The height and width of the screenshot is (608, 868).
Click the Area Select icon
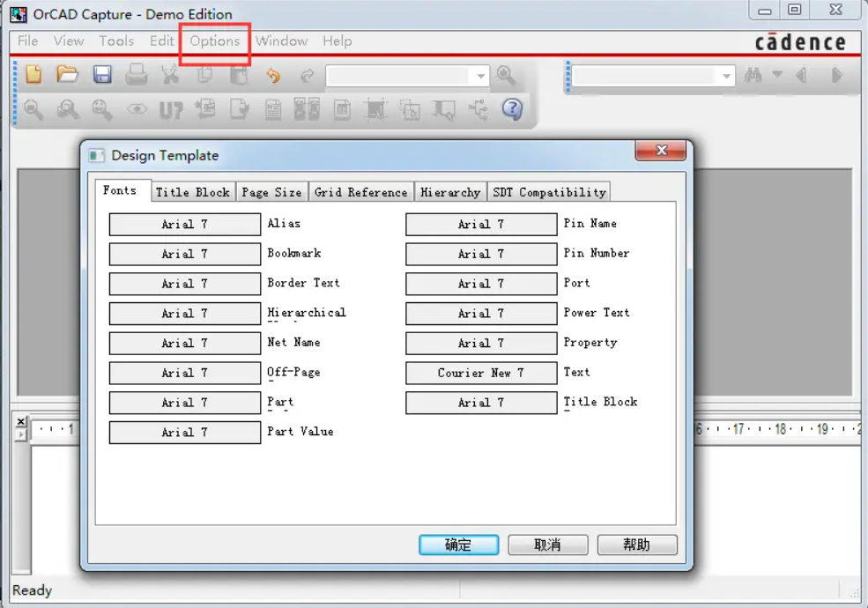click(x=410, y=109)
